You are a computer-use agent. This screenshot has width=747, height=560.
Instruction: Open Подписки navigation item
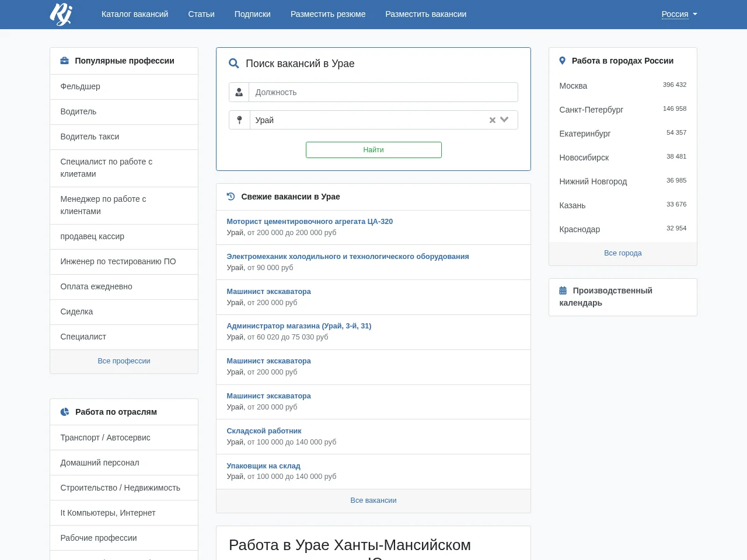click(253, 14)
